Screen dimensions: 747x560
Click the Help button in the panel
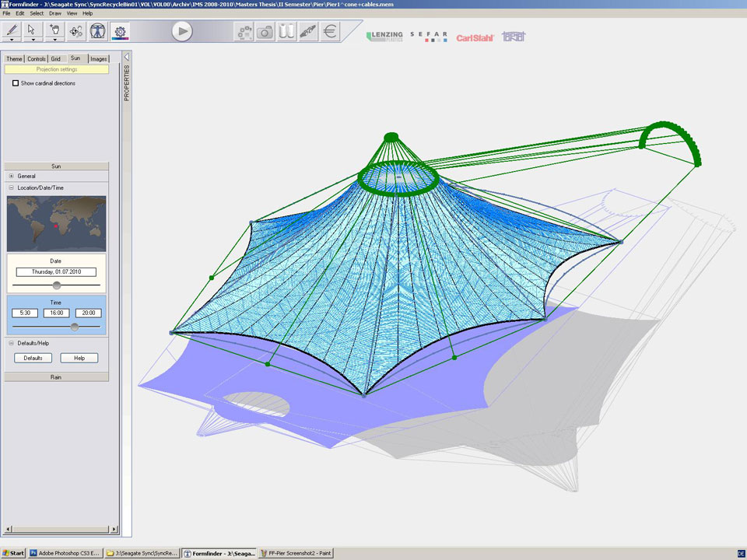click(79, 358)
